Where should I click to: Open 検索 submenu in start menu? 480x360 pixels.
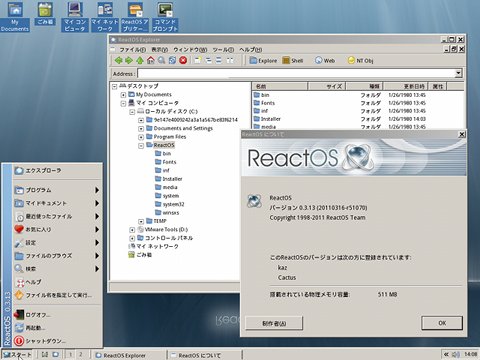(x=57, y=269)
